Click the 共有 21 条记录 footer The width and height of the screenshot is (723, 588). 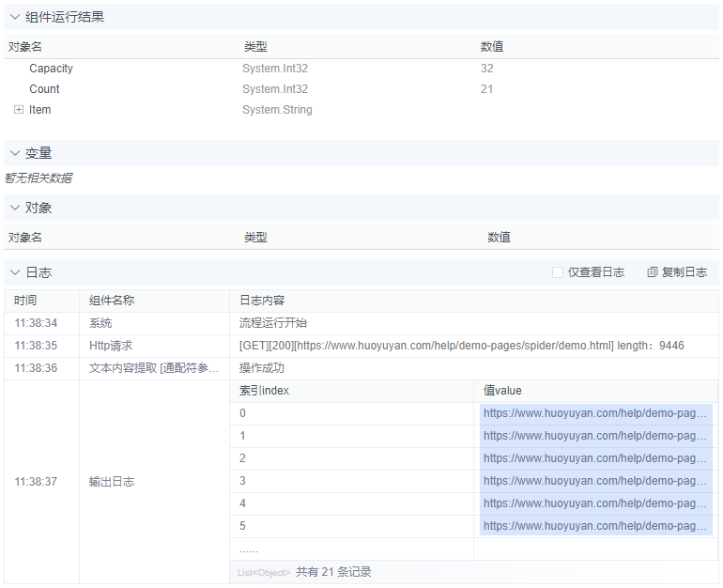tap(333, 571)
